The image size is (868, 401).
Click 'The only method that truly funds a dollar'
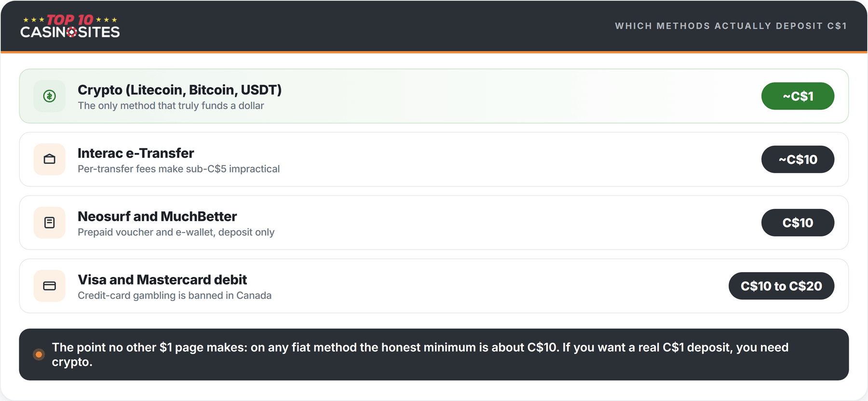(x=171, y=106)
